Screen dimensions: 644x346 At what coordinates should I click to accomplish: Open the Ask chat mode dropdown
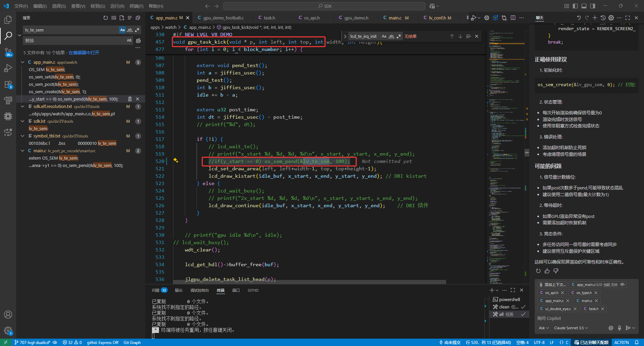pos(544,328)
